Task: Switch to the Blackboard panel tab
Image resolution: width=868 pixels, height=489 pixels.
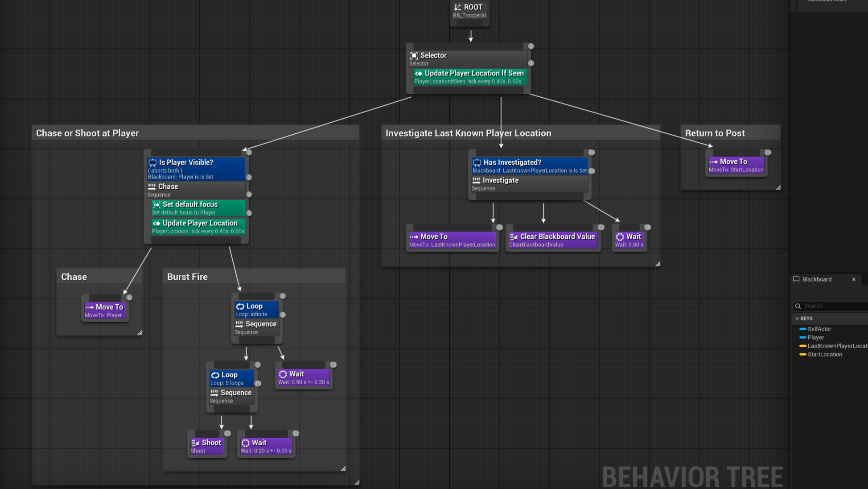Action: coord(816,279)
